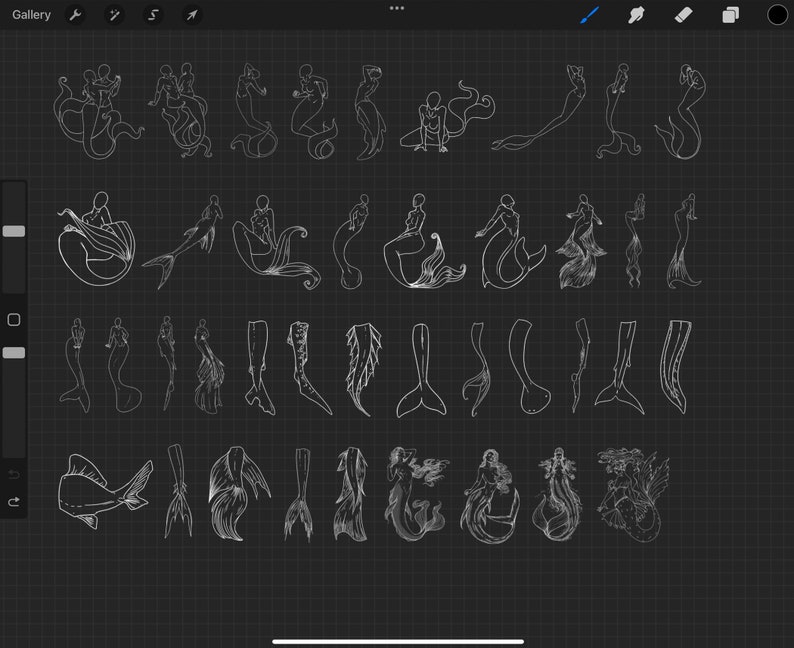
Task: Open the black active color swatch
Action: point(777,15)
